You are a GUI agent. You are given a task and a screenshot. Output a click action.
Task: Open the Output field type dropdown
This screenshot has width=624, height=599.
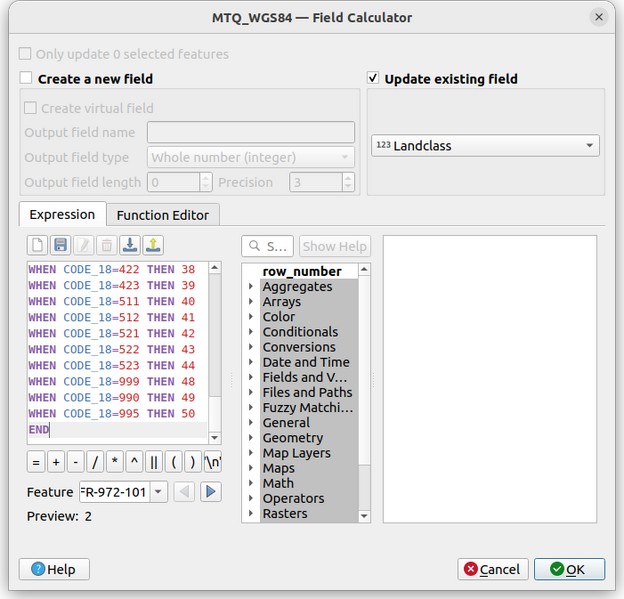pyautogui.click(x=251, y=158)
